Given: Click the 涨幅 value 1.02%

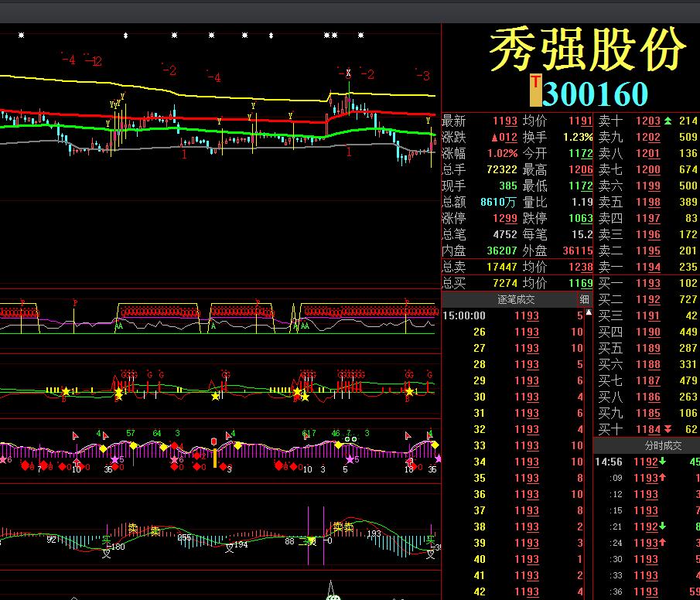Looking at the screenshot, I should [x=502, y=154].
